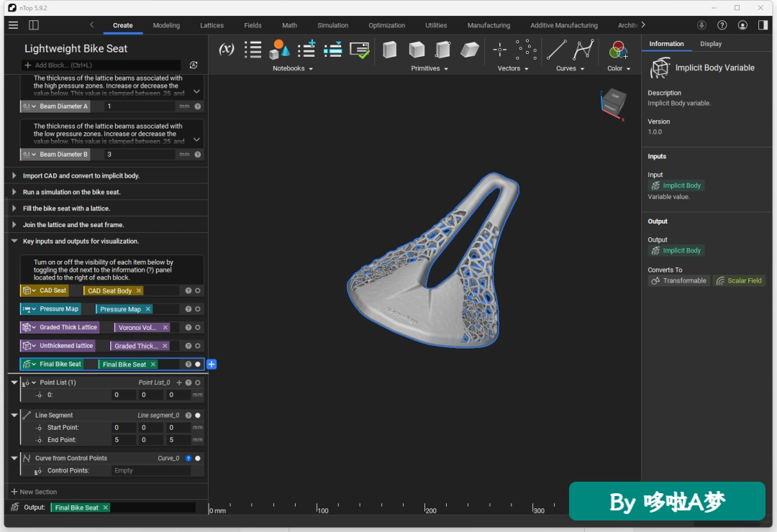
Task: Open the Color tool icon
Action: pyautogui.click(x=618, y=50)
